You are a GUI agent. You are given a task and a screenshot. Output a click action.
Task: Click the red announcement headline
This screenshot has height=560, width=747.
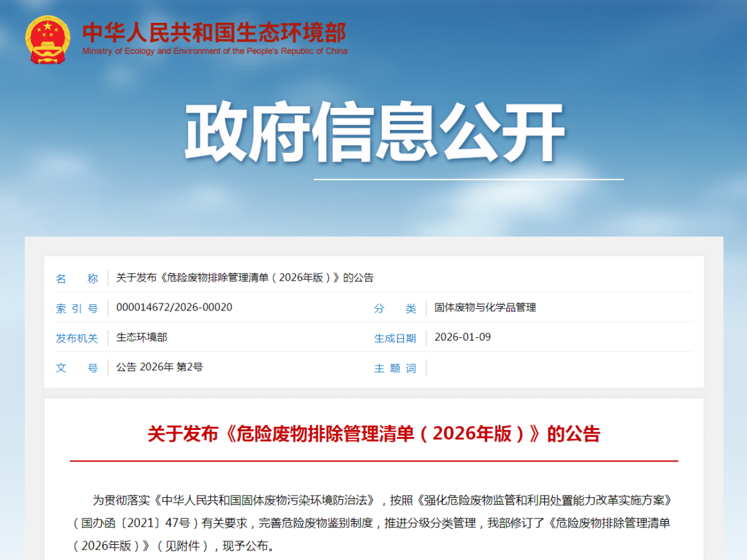tap(373, 434)
